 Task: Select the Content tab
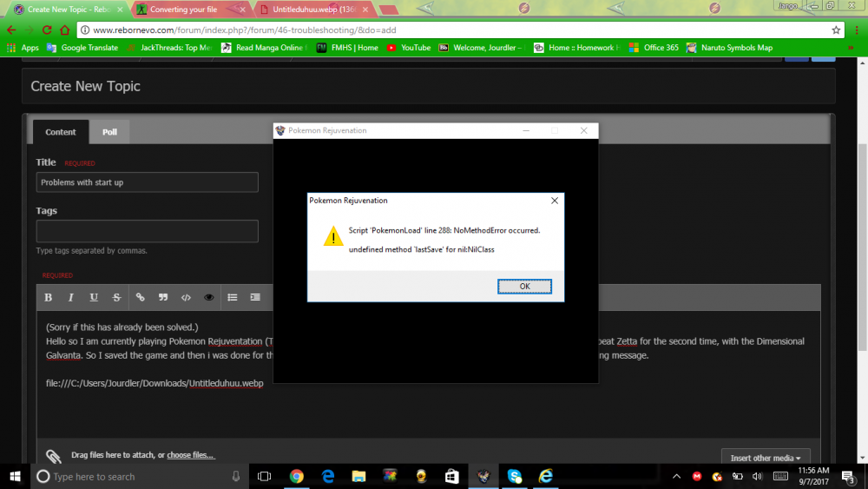click(x=61, y=132)
